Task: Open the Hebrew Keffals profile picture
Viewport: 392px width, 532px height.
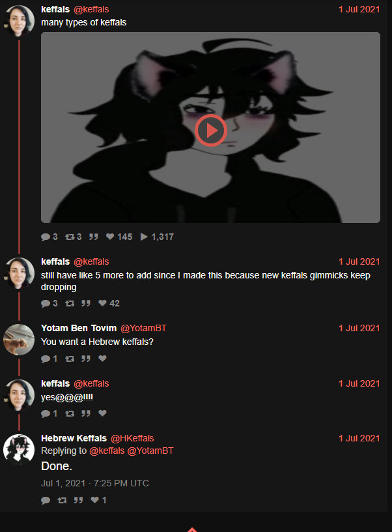Action: (19, 450)
